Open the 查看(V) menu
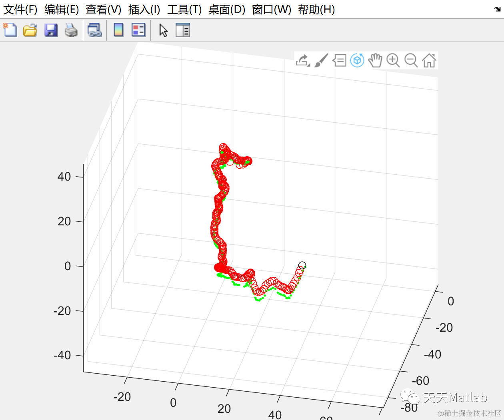Image resolution: width=504 pixels, height=420 pixels. coord(103,9)
